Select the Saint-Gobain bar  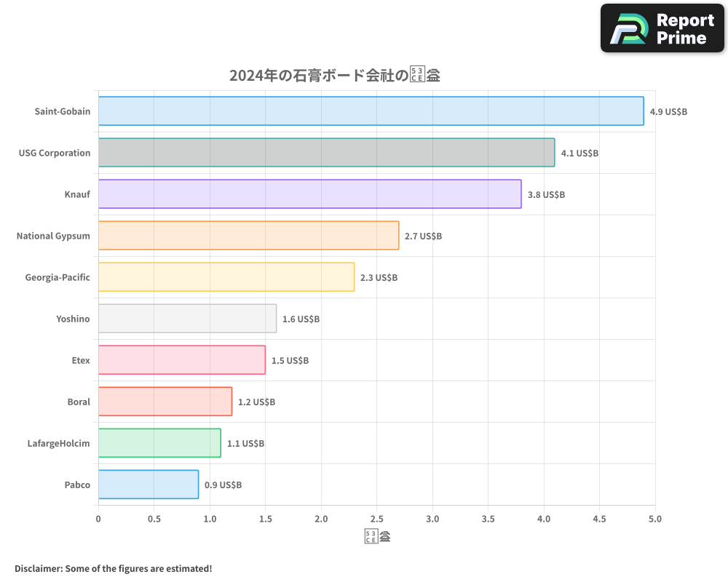tap(364, 111)
